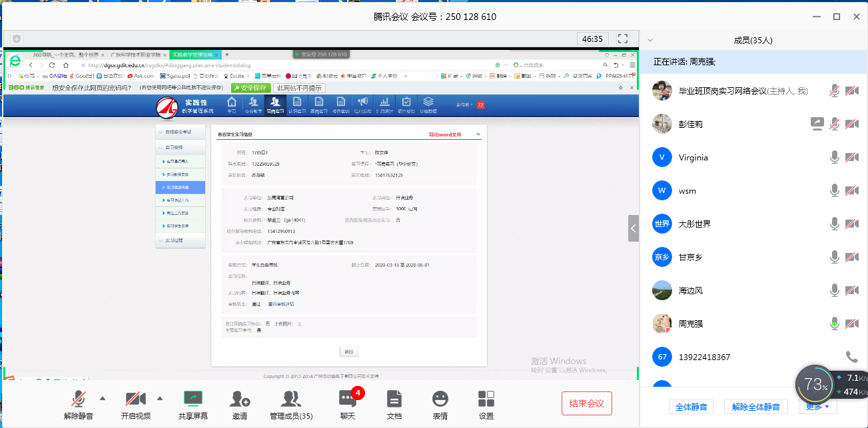868x428 pixels.
Task: Toggle the host's muted microphone icon
Action: [834, 91]
